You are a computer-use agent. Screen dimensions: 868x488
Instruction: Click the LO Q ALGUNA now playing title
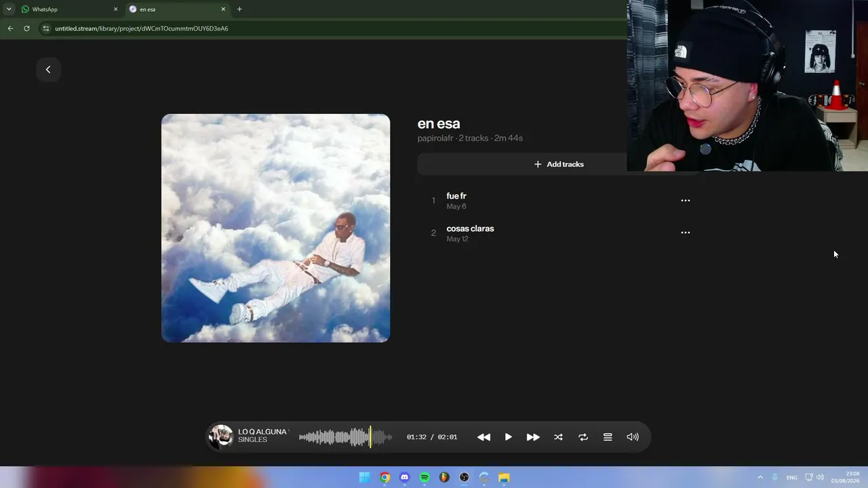[x=262, y=432]
